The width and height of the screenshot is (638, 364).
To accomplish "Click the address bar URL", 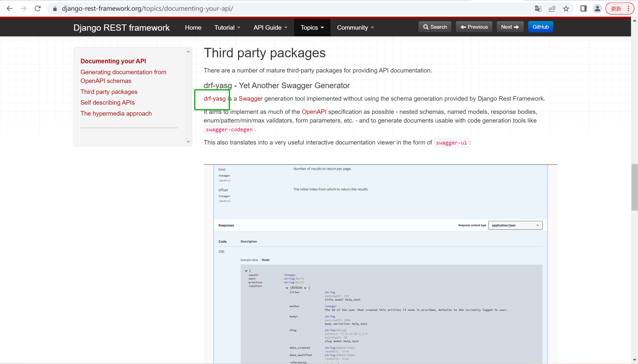I will (x=148, y=8).
